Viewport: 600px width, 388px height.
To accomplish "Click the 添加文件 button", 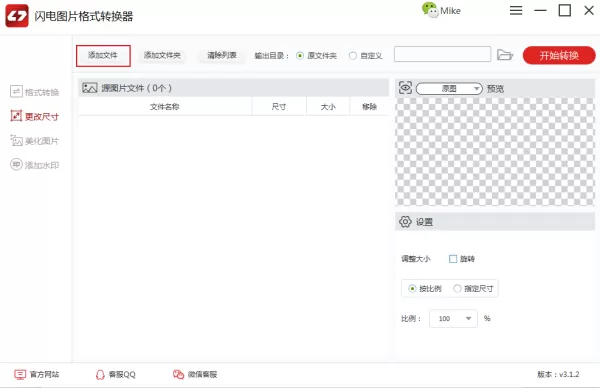I will pyautogui.click(x=103, y=56).
